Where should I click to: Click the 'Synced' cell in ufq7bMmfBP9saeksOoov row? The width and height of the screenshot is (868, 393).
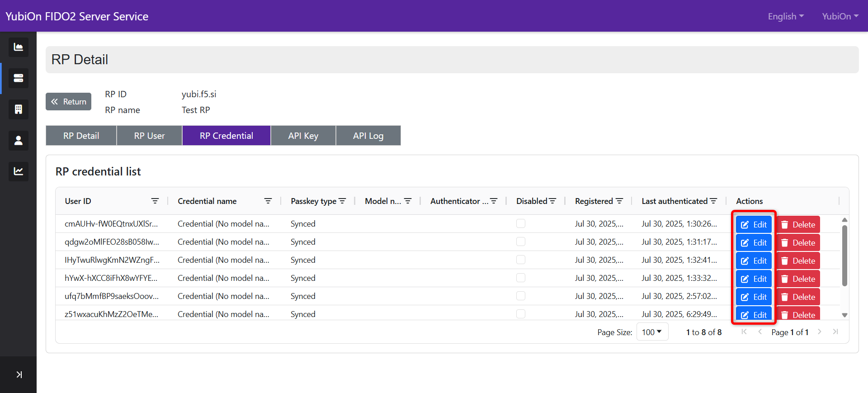pos(303,296)
